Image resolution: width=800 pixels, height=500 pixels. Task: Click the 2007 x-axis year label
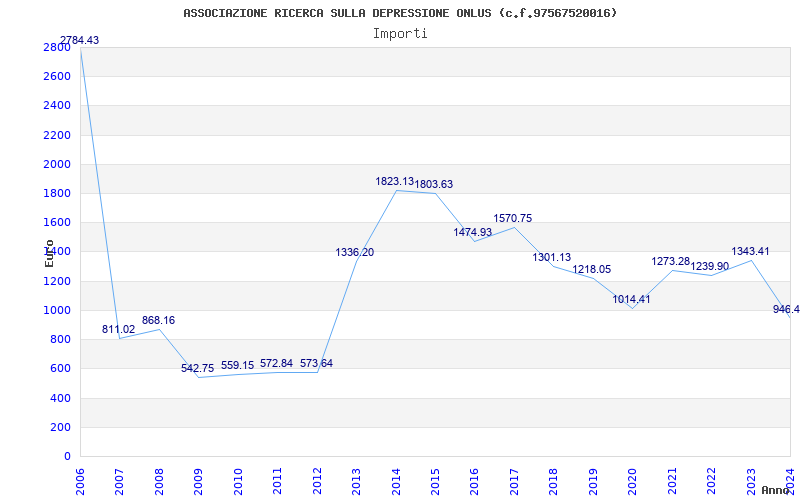119,481
